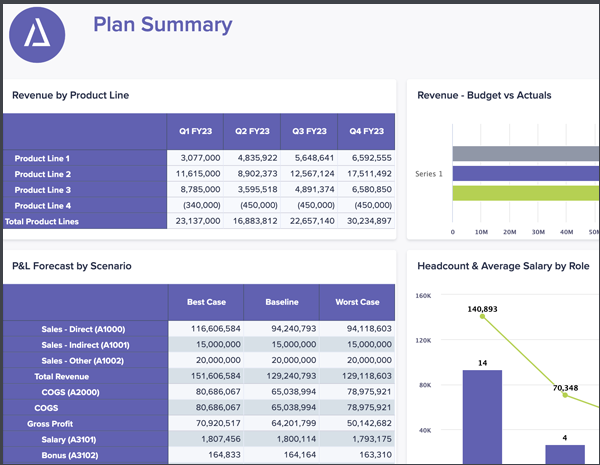Select the Gross Profit row header
Viewport: 600px width, 465px height.
coord(85,424)
